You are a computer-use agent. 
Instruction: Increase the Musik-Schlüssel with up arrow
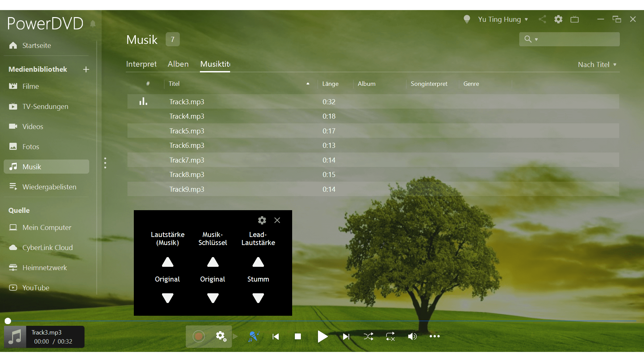coord(213,262)
